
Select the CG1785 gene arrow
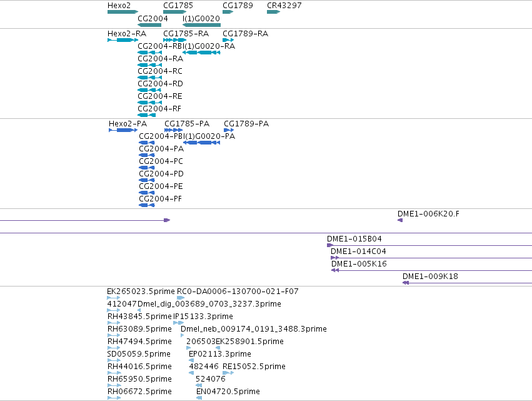tap(175, 12)
